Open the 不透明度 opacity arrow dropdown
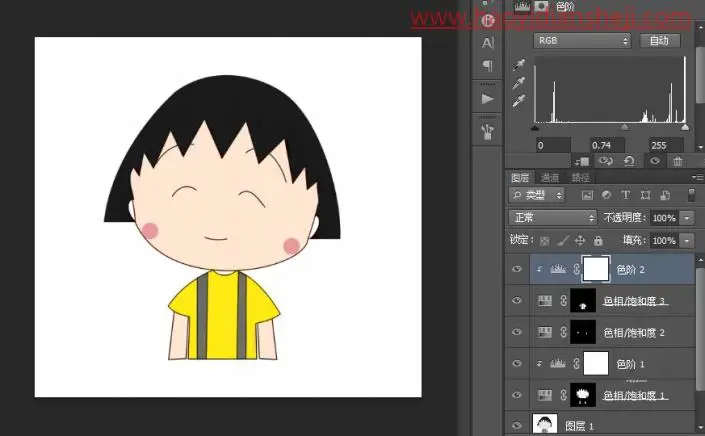The width and height of the screenshot is (705, 436). [687, 218]
